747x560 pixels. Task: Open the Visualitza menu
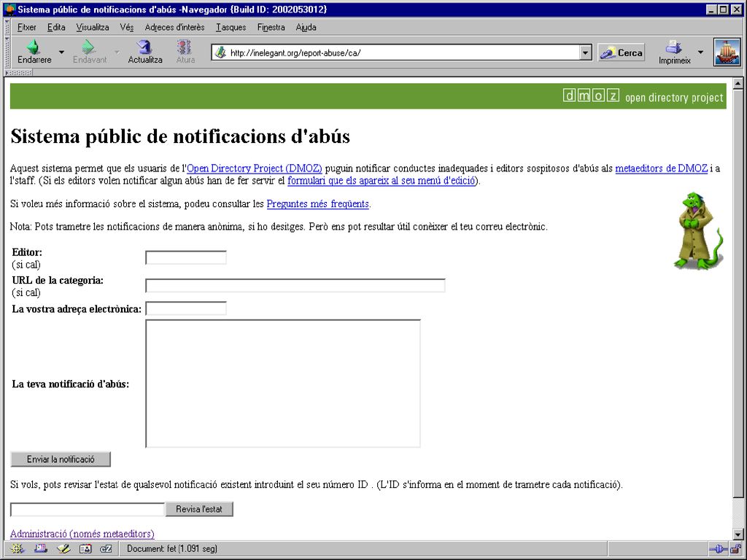[93, 27]
